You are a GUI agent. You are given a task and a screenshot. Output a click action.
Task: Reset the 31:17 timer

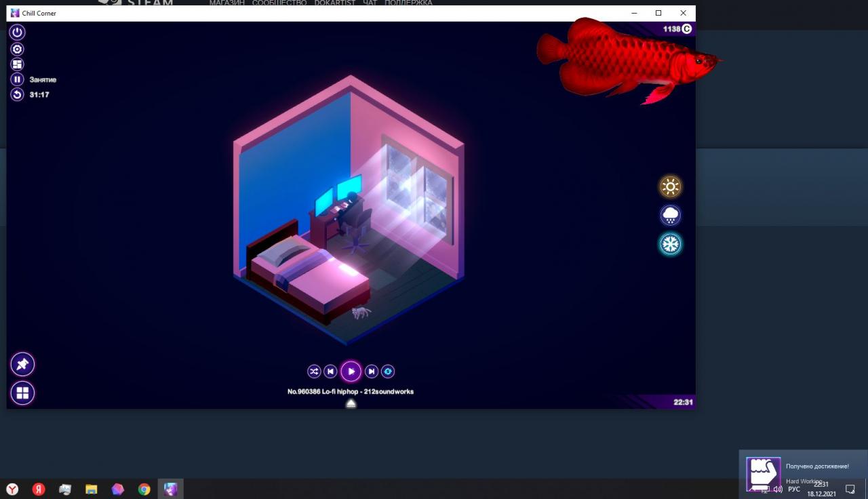[x=17, y=94]
